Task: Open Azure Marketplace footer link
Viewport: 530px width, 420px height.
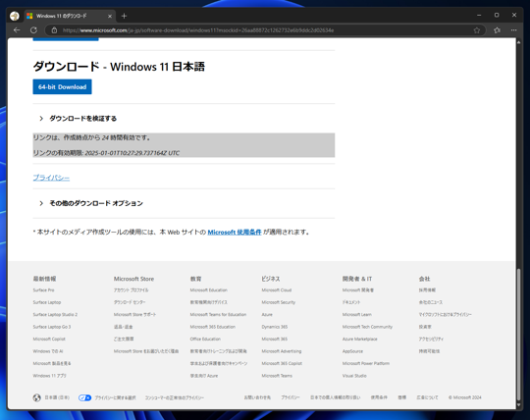Action: click(x=359, y=339)
